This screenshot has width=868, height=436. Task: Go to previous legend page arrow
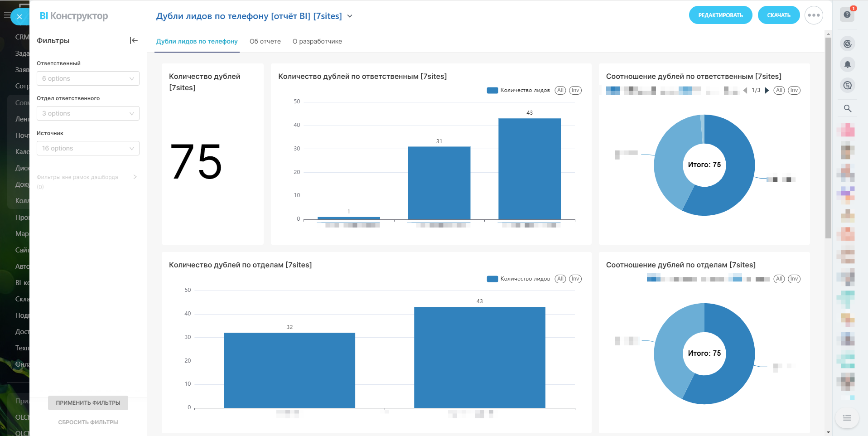coord(745,90)
